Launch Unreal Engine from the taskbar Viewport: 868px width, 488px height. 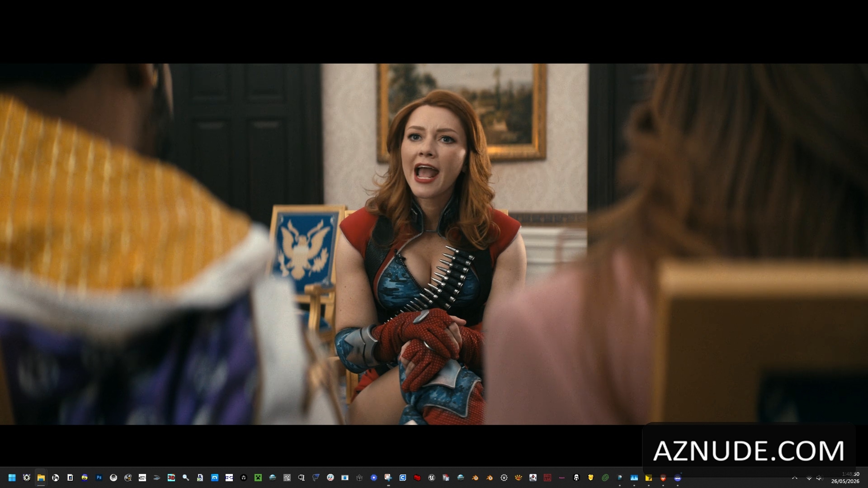coord(432,478)
